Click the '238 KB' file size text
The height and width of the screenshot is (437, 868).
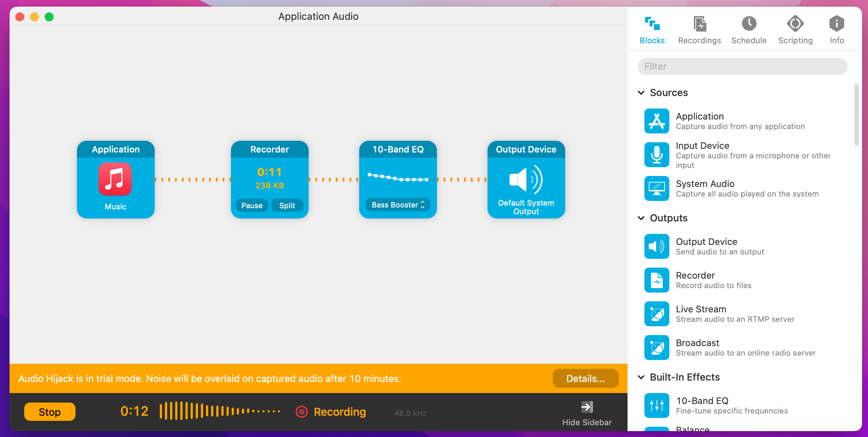(270, 186)
